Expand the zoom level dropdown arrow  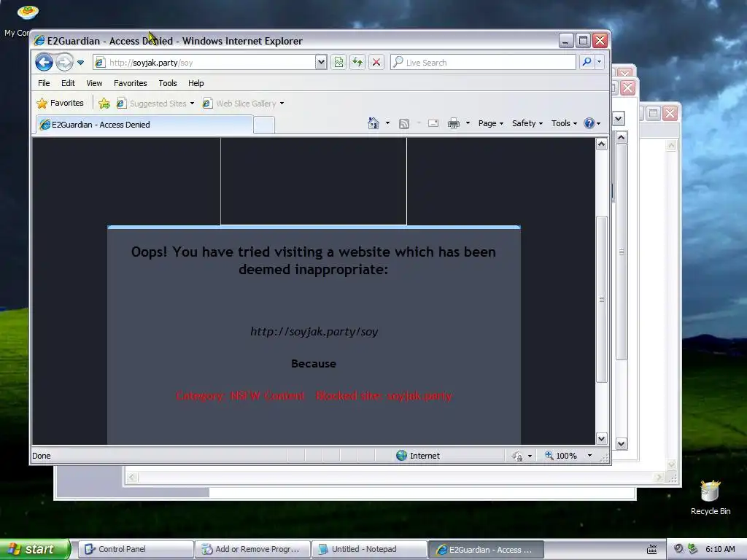589,456
